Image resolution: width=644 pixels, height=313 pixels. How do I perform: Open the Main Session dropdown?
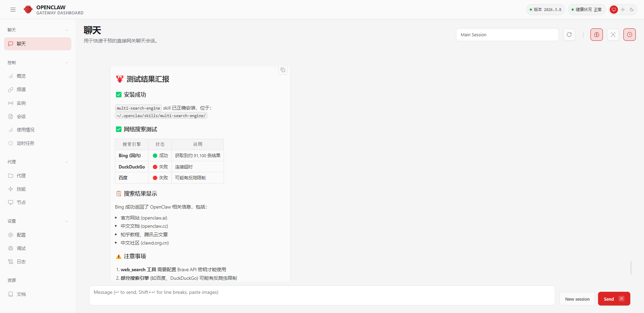pyautogui.click(x=507, y=35)
